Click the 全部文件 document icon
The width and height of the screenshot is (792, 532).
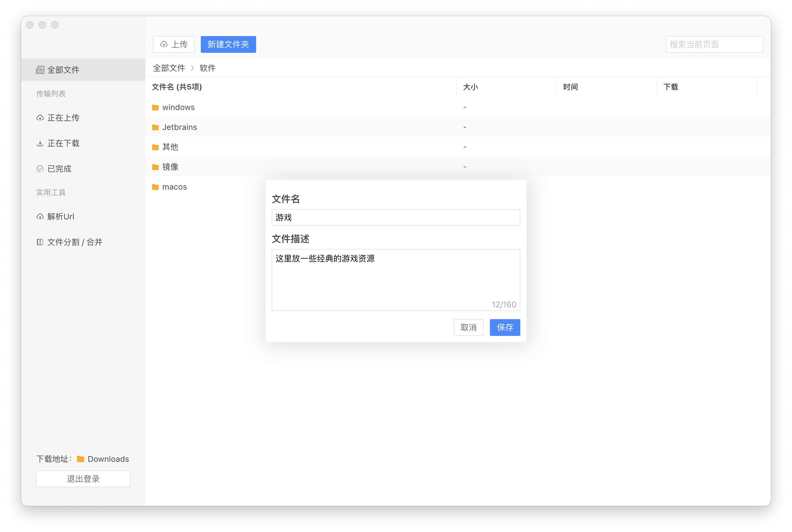40,70
